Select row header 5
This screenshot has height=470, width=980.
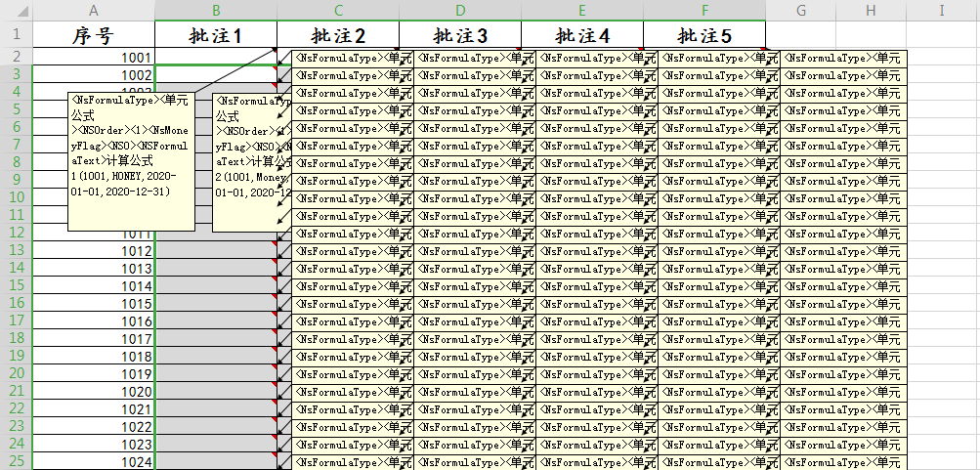[17, 109]
